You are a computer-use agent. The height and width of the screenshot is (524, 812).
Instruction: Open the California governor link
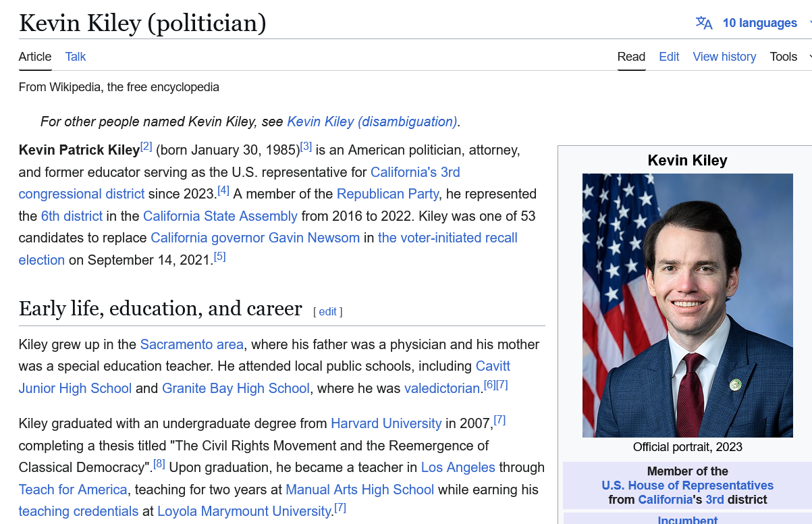coord(208,238)
